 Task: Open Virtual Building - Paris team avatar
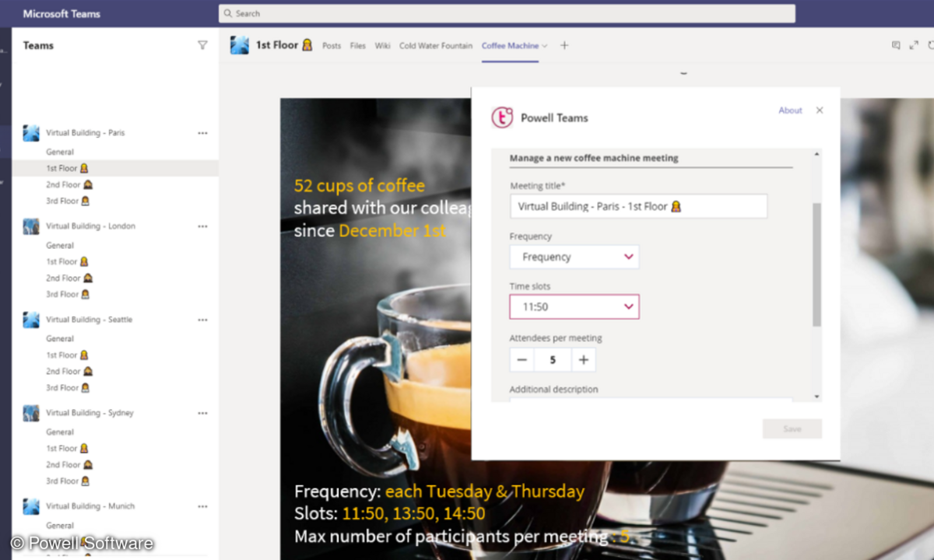click(x=31, y=133)
